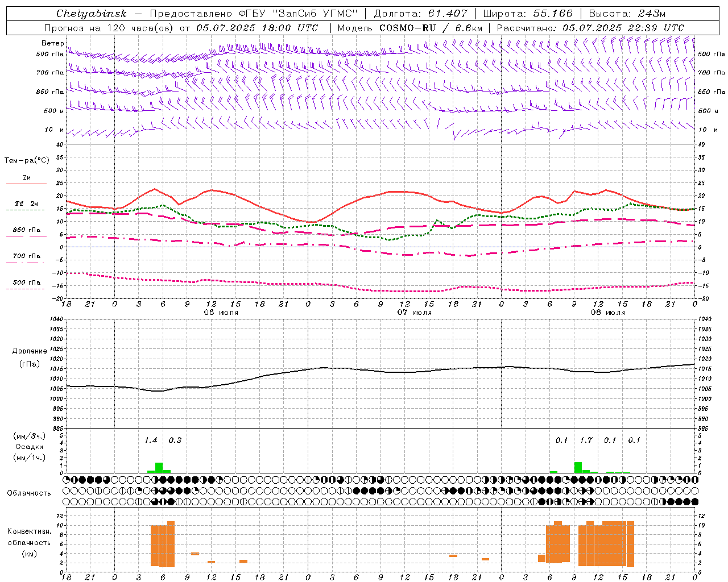Select the 700 гПа dash-dot temperature legend entry
The width and height of the screenshot is (728, 582).
[x=27, y=256]
